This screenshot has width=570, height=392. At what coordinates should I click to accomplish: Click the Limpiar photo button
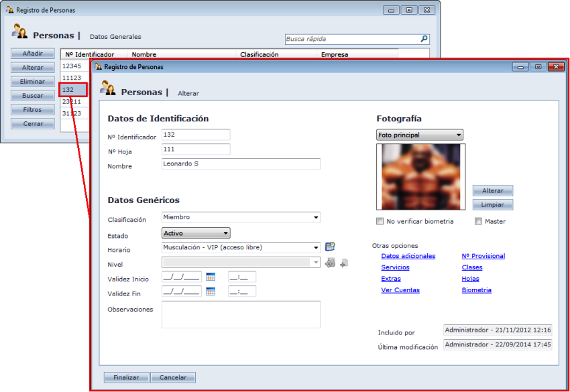click(492, 205)
